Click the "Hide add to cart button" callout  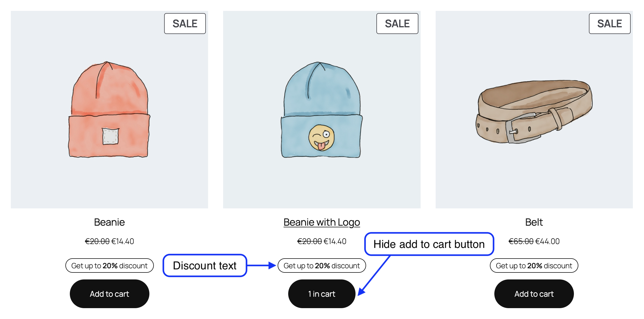click(429, 244)
